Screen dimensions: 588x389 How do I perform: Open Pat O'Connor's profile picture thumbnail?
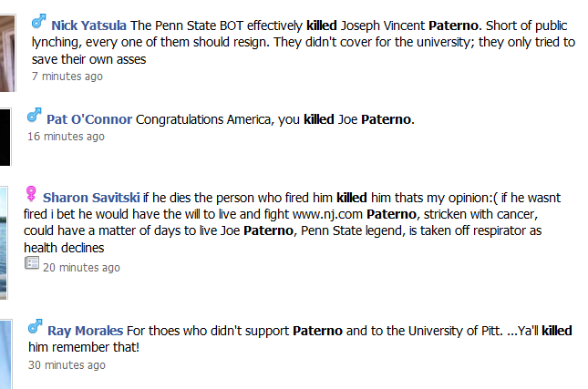click(4, 126)
